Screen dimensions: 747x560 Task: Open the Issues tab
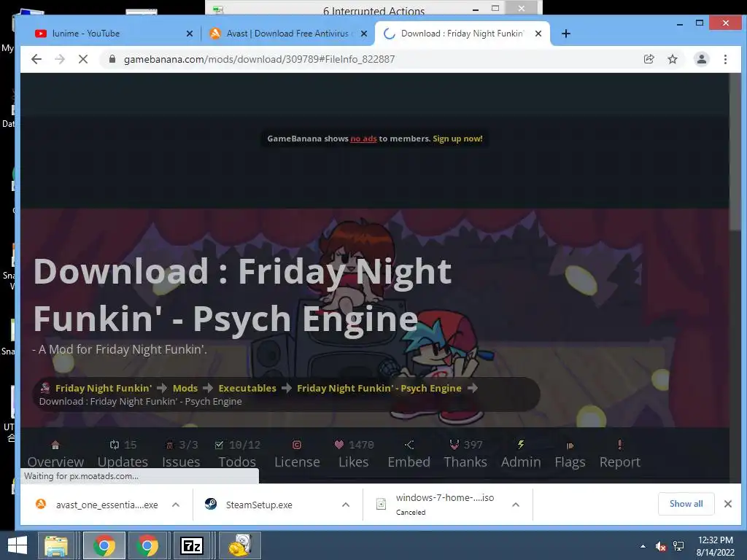[181, 455]
